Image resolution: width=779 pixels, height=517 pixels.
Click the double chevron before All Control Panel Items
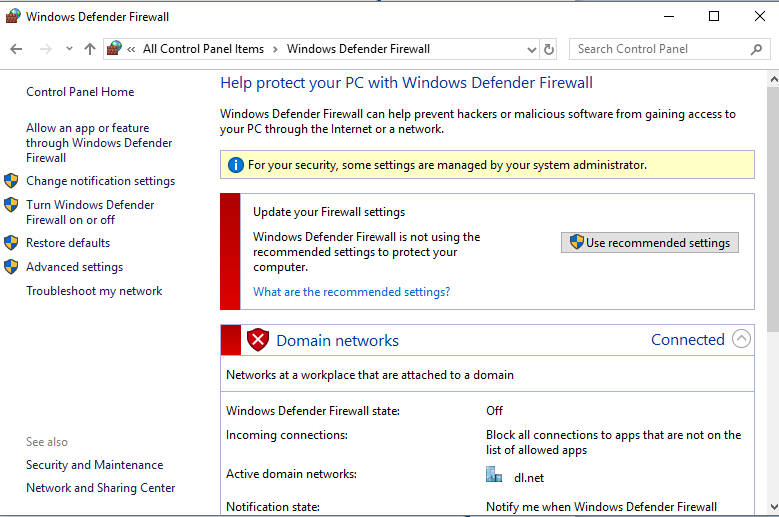click(x=131, y=49)
